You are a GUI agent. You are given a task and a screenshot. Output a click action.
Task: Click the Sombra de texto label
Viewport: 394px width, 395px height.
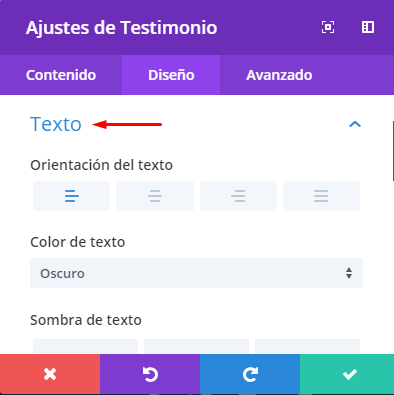(x=86, y=320)
